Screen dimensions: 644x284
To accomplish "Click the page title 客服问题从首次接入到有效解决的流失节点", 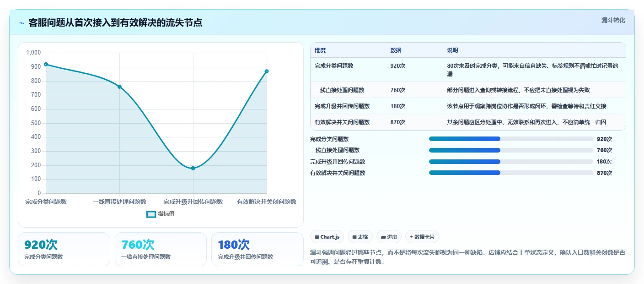I will pos(115,23).
